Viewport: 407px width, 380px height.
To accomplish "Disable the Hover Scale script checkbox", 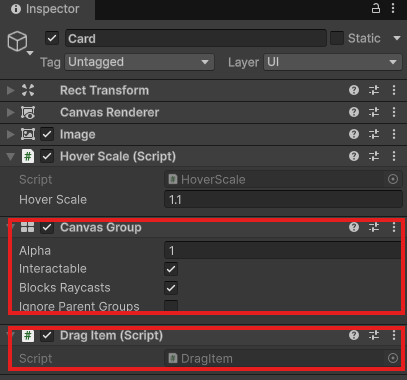I will coord(47,156).
